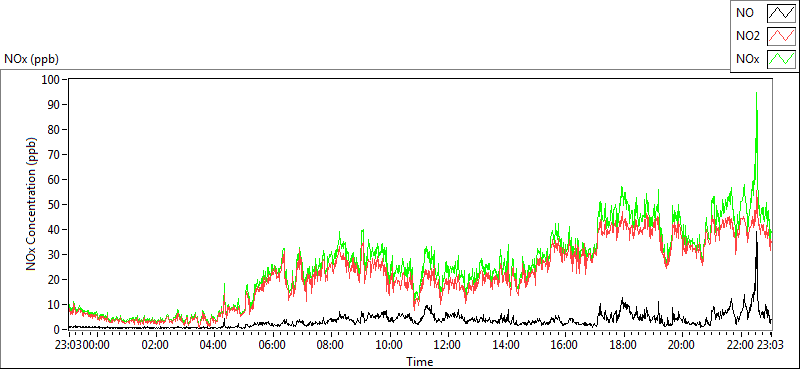Image resolution: width=800 pixels, height=369 pixels.
Task: Click the Time x-axis label
Action: click(x=420, y=362)
